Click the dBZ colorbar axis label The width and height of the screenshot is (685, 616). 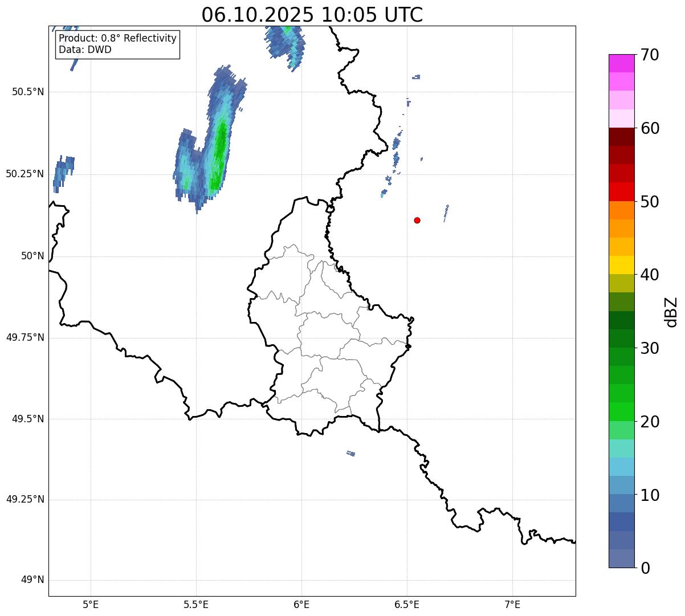point(671,312)
